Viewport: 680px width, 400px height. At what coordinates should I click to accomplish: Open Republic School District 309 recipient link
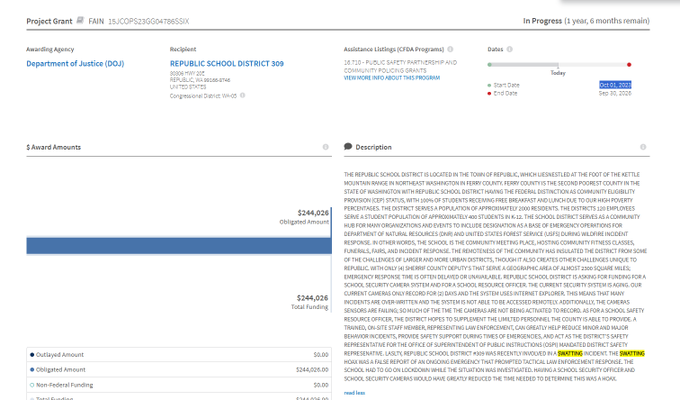pyautogui.click(x=227, y=63)
